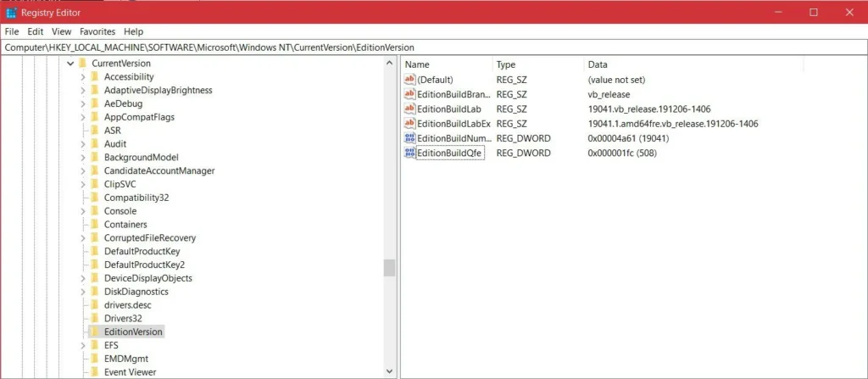Select the BackgroundModel key

[142, 158]
